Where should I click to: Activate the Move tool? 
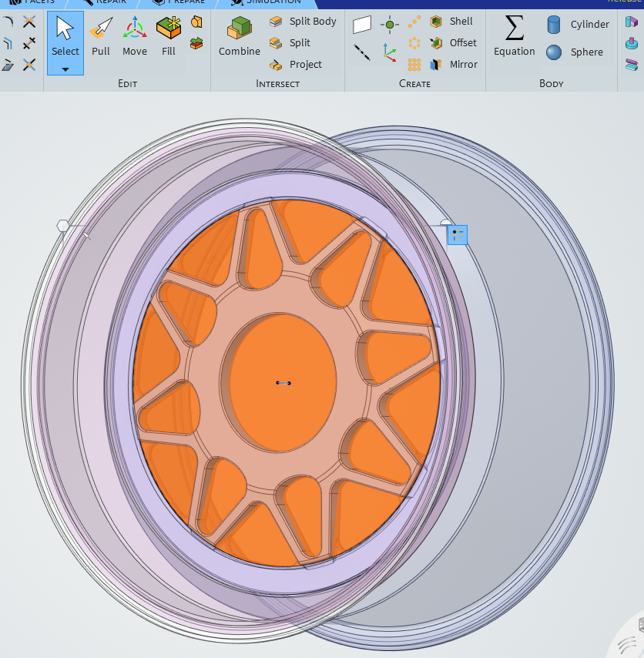tap(135, 36)
